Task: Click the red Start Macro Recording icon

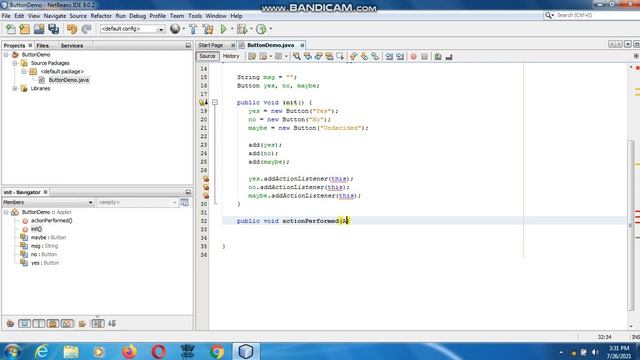Action: point(413,57)
